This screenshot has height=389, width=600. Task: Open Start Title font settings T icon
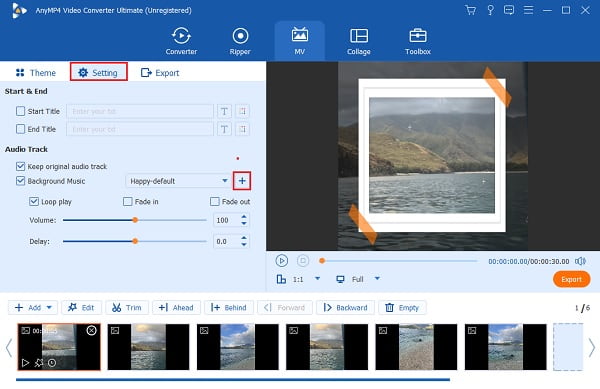pyautogui.click(x=224, y=111)
